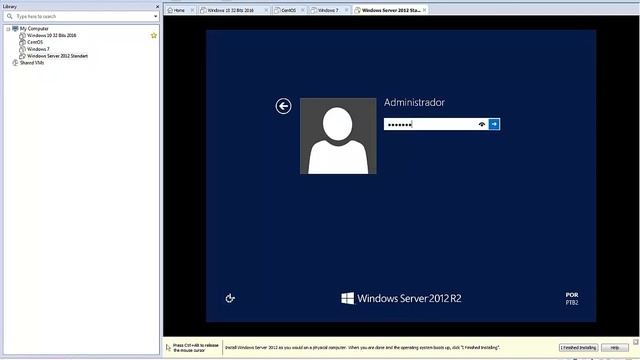This screenshot has height=360, width=640.
Task: Open the Ease of Access icon
Action: [230, 298]
